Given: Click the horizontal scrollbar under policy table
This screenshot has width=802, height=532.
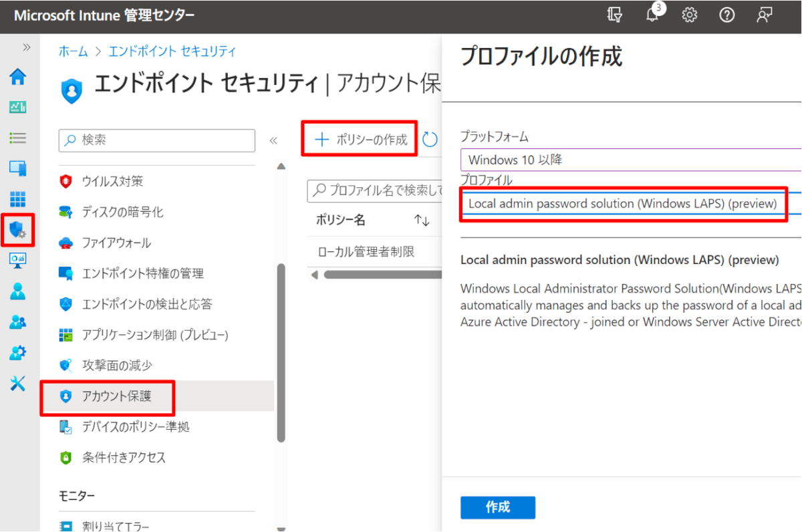Looking at the screenshot, I should pyautogui.click(x=382, y=275).
